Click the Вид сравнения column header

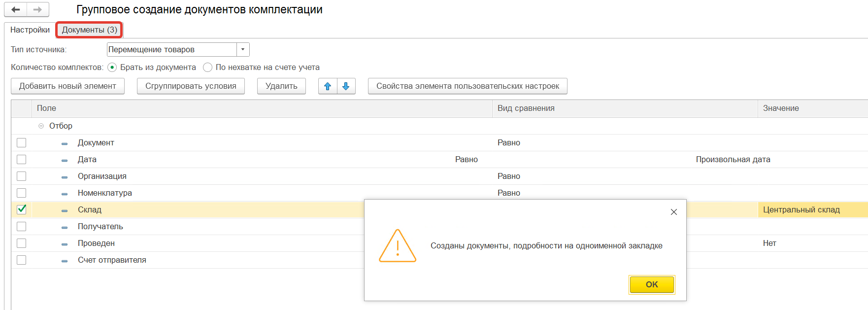pyautogui.click(x=625, y=108)
